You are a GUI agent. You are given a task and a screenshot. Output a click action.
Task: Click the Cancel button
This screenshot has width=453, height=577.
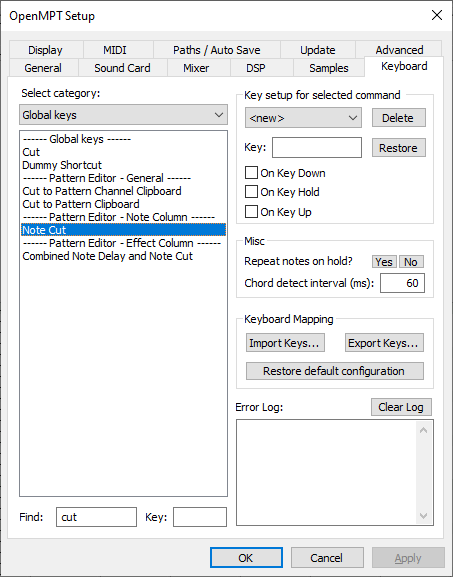(x=327, y=558)
